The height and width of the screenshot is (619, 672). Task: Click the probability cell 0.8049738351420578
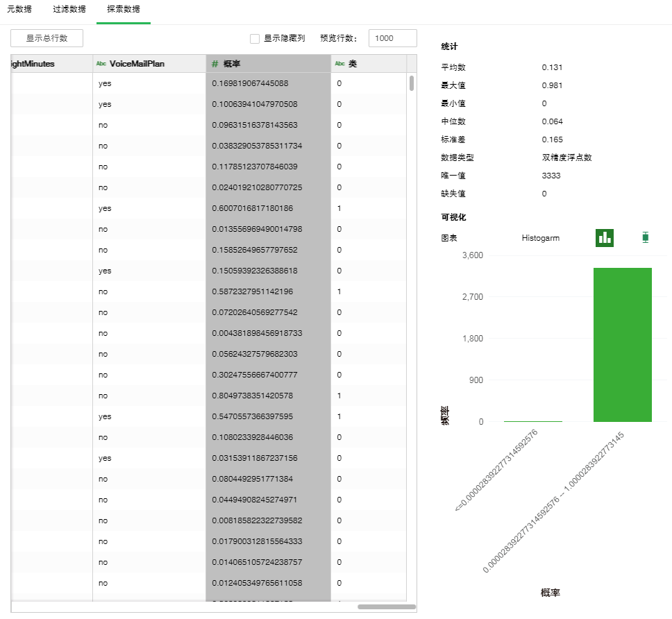click(x=253, y=396)
